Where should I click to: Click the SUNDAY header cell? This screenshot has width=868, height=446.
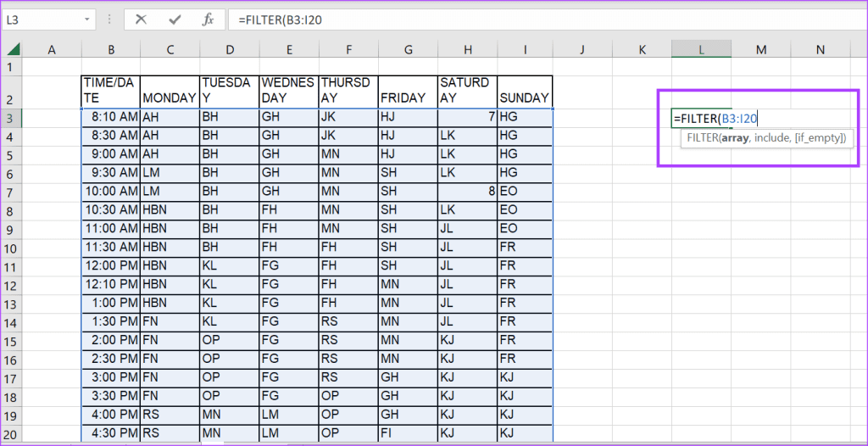coord(525,98)
